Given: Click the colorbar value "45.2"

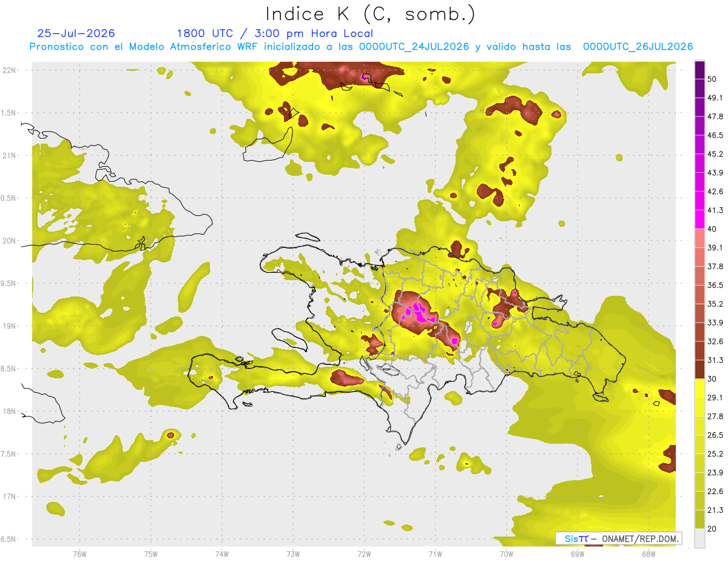Looking at the screenshot, I should pyautogui.click(x=715, y=154).
